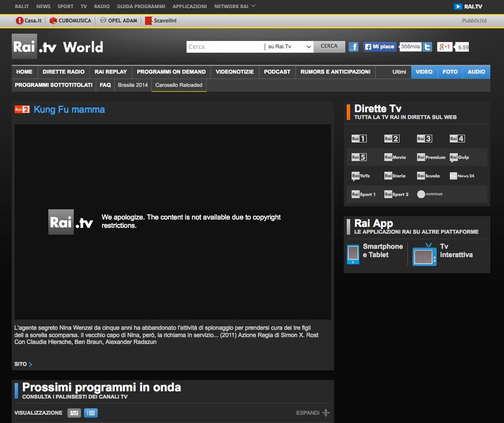The height and width of the screenshot is (423, 504).
Task: Open the Rai Sport 2 live channel
Action: [x=397, y=194]
